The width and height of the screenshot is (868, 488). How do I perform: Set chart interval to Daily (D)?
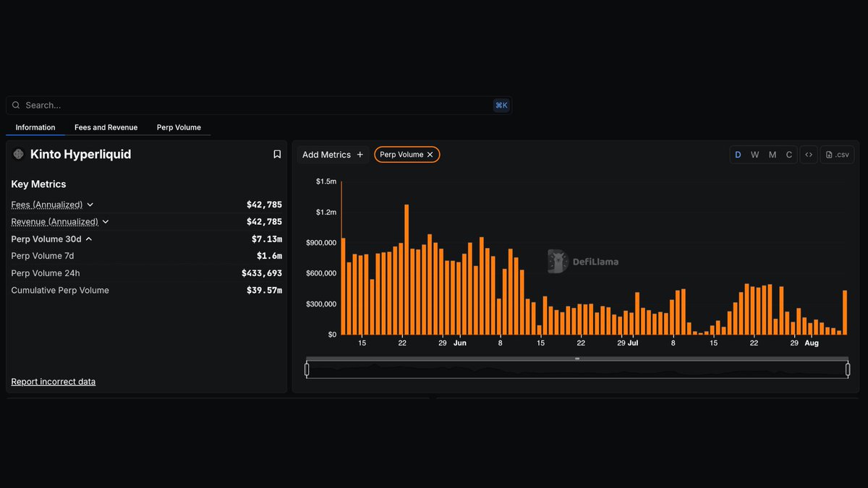click(x=738, y=155)
